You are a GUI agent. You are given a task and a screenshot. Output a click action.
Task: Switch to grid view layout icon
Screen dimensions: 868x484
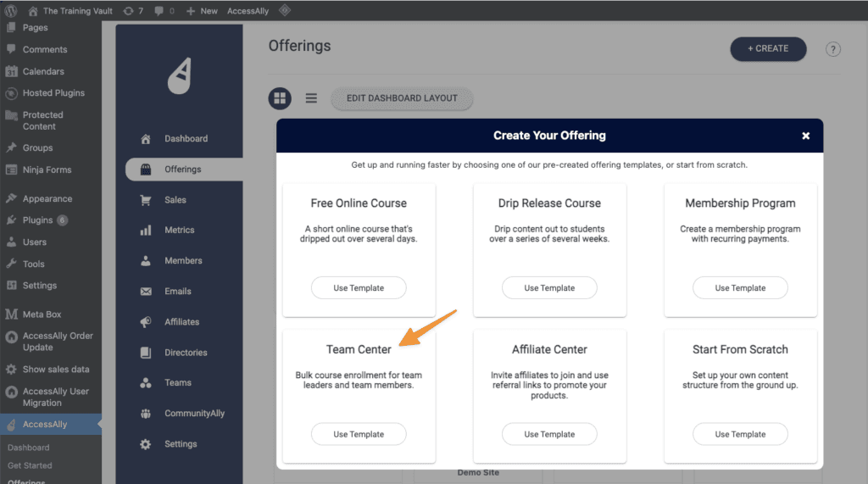tap(280, 98)
